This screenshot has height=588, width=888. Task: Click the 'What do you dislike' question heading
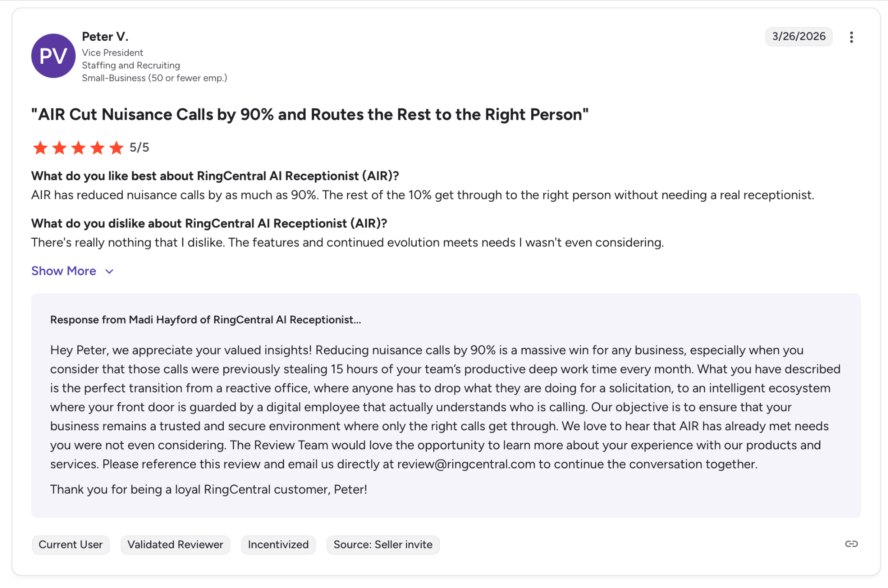click(x=209, y=223)
